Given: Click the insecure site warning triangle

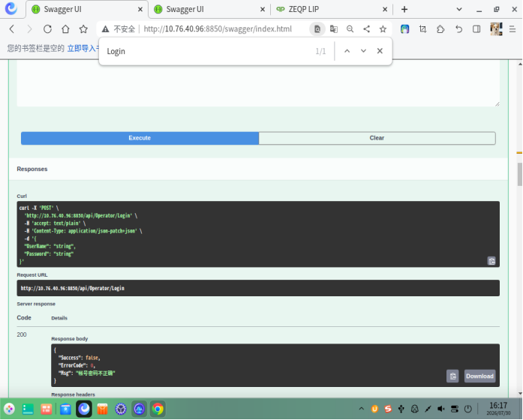Looking at the screenshot, I should point(105,29).
